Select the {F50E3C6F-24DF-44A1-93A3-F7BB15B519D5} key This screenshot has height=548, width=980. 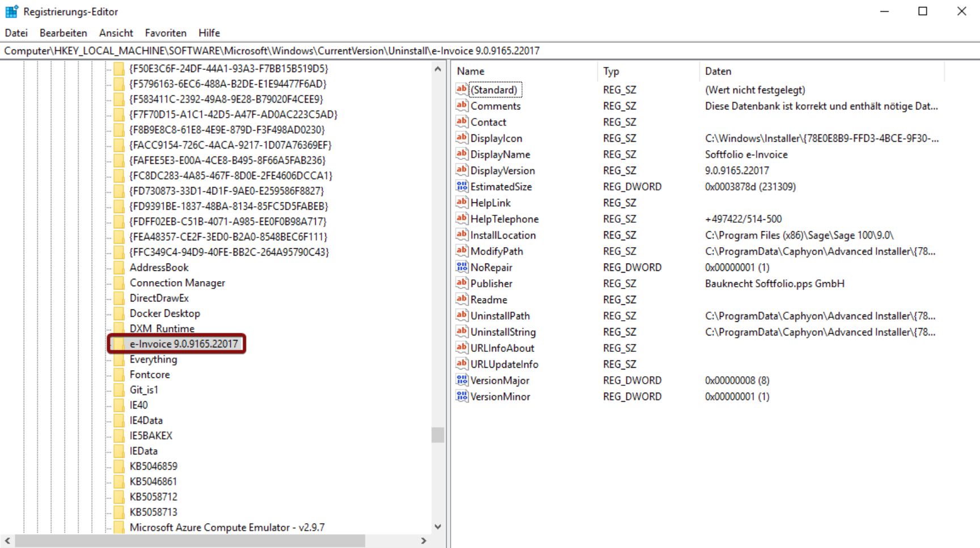click(x=229, y=69)
